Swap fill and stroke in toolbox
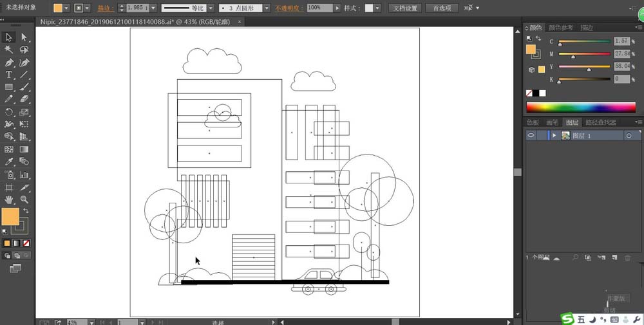The width and height of the screenshot is (644, 325). point(26,210)
